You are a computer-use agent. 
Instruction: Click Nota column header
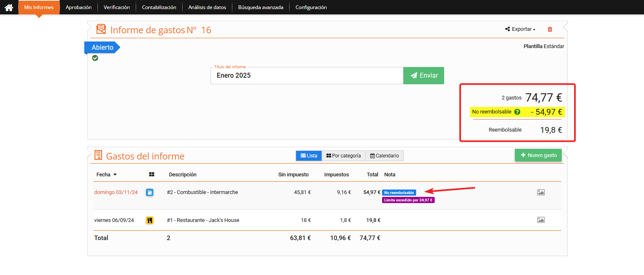click(390, 175)
